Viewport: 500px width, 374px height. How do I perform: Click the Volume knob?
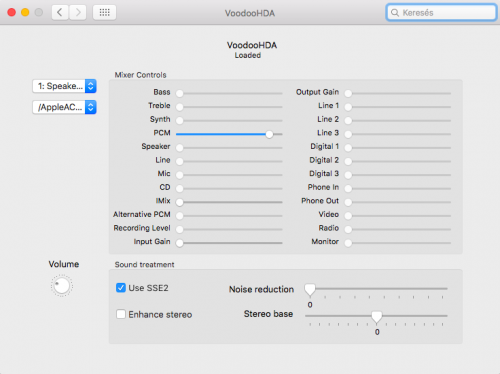pyautogui.click(x=62, y=286)
